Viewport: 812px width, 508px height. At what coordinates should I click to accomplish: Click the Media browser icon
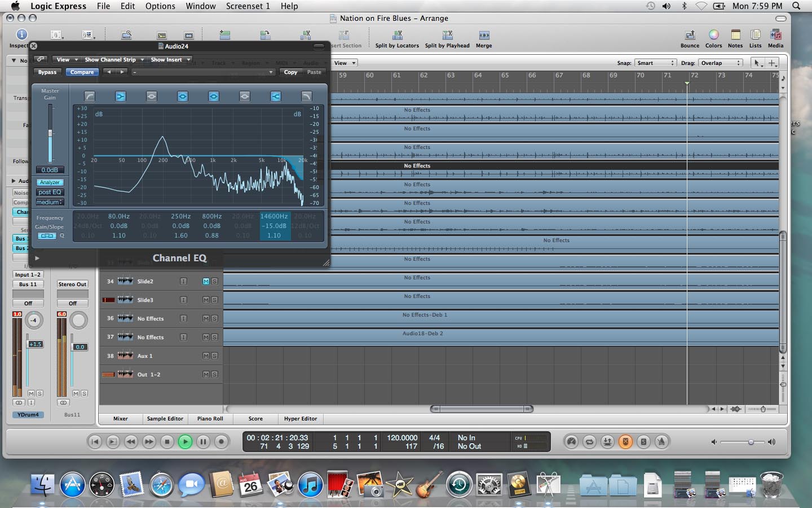(775, 36)
